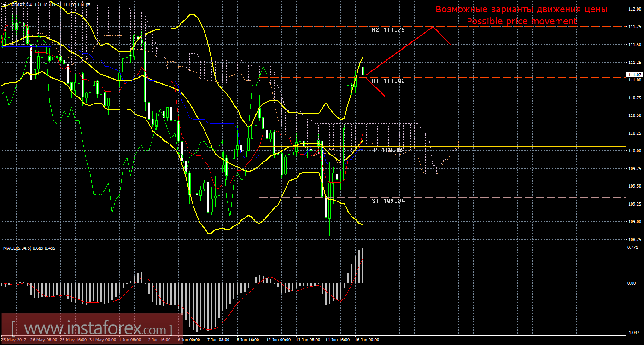Select the R2 111.75 resistance level label
The height and width of the screenshot is (345, 644).
click(x=388, y=29)
